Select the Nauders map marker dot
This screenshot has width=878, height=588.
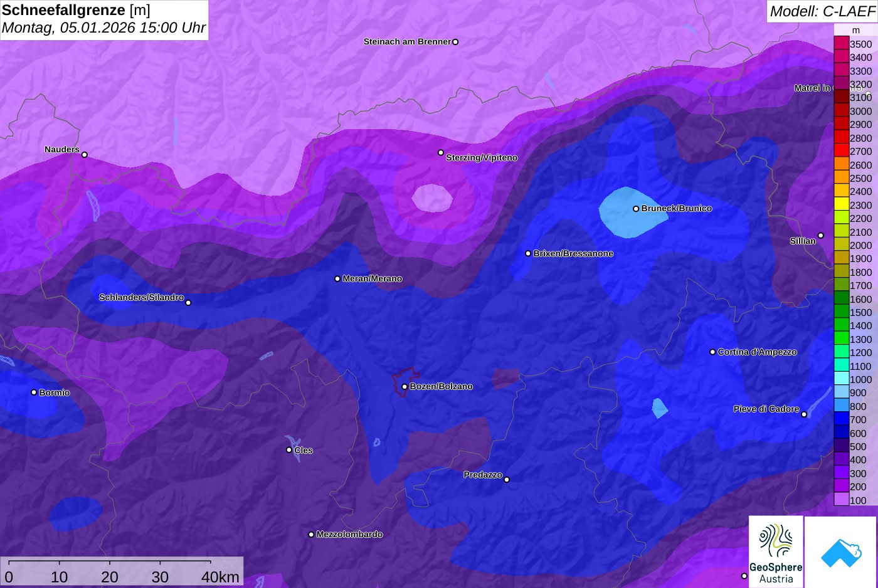pyautogui.click(x=85, y=155)
